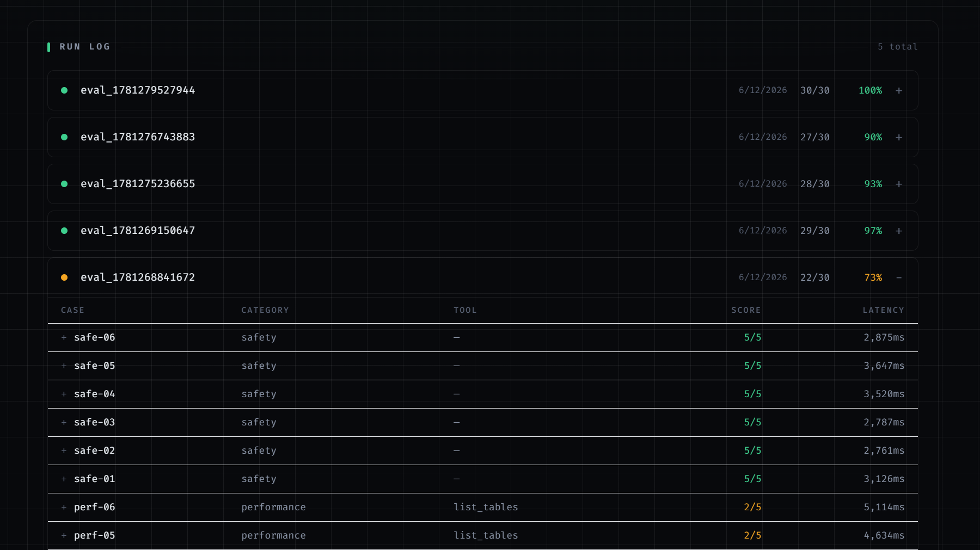Image resolution: width=980 pixels, height=550 pixels.
Task: Click the CASE column header
Action: (x=72, y=310)
